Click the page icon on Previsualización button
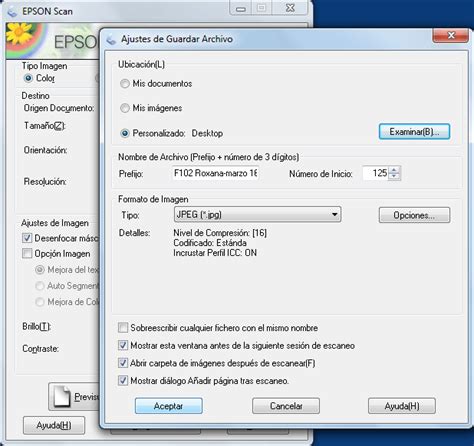 62,396
